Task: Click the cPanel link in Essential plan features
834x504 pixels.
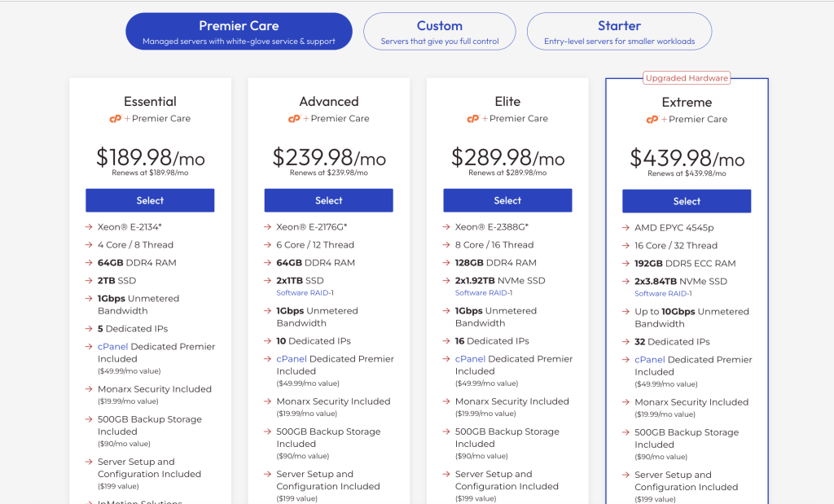Action: pyautogui.click(x=114, y=346)
